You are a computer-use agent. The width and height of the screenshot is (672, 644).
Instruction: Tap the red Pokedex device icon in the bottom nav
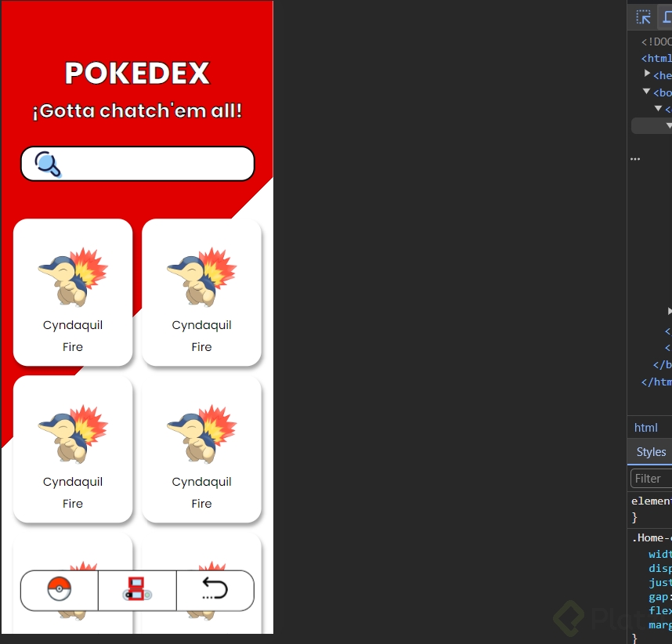(x=137, y=589)
